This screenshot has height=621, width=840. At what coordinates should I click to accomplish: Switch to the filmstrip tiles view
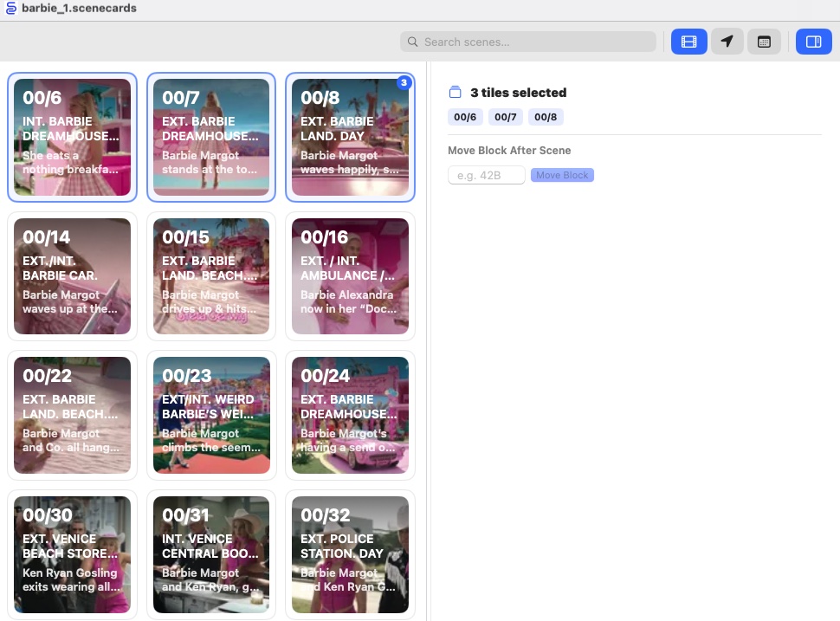click(688, 42)
